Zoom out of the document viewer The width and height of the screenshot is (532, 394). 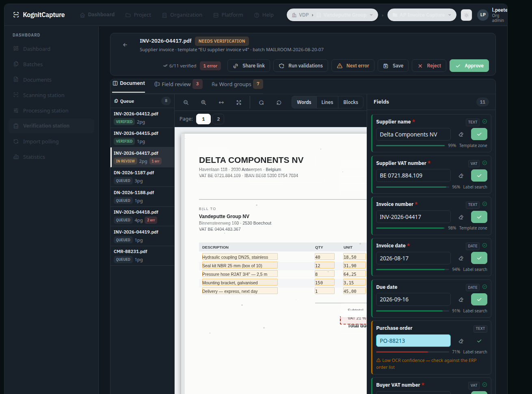[186, 102]
